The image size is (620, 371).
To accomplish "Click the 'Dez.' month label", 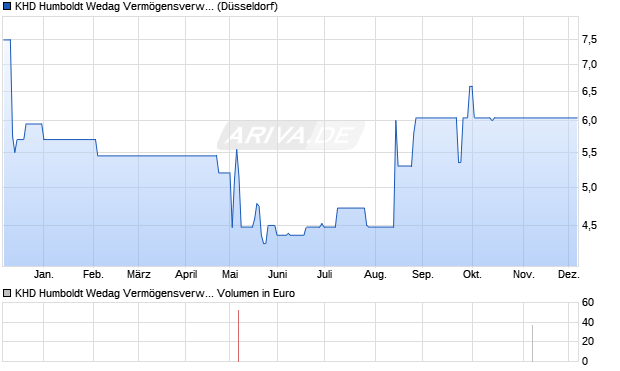I will point(569,274).
